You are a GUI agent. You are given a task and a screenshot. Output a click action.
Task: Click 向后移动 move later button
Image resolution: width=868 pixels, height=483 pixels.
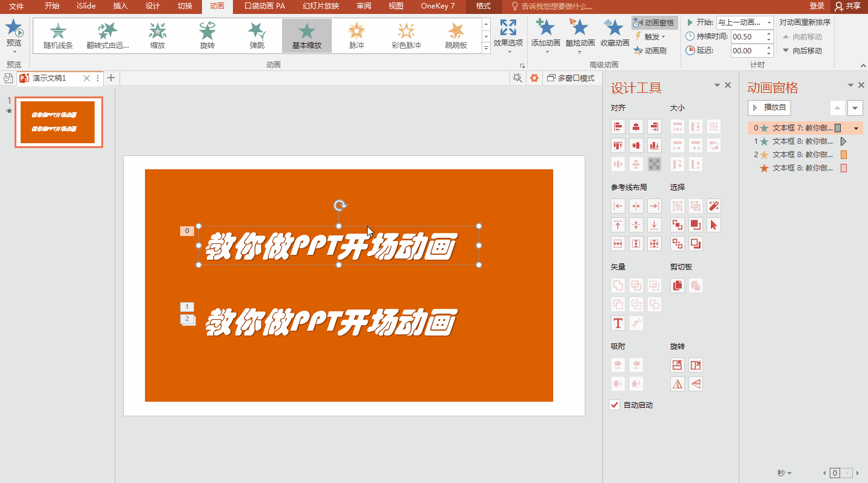[x=802, y=51]
